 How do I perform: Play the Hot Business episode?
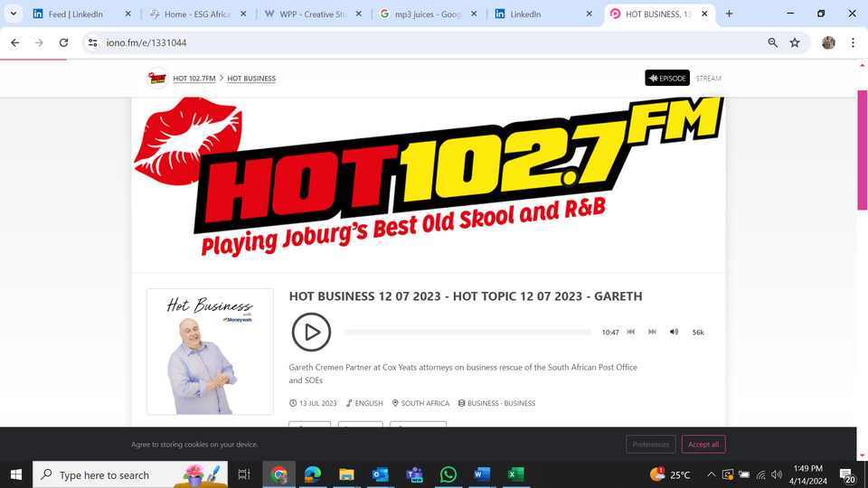click(x=311, y=332)
